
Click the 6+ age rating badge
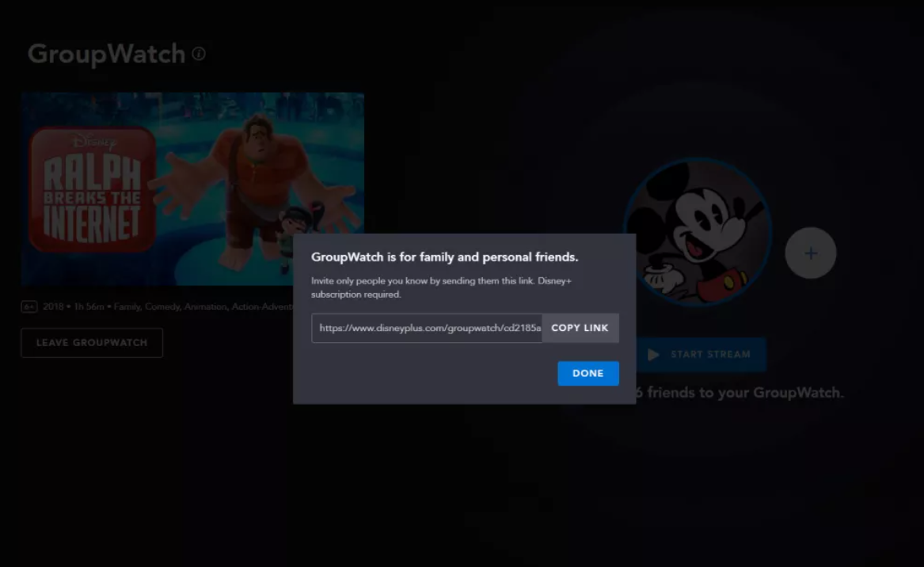[29, 306]
